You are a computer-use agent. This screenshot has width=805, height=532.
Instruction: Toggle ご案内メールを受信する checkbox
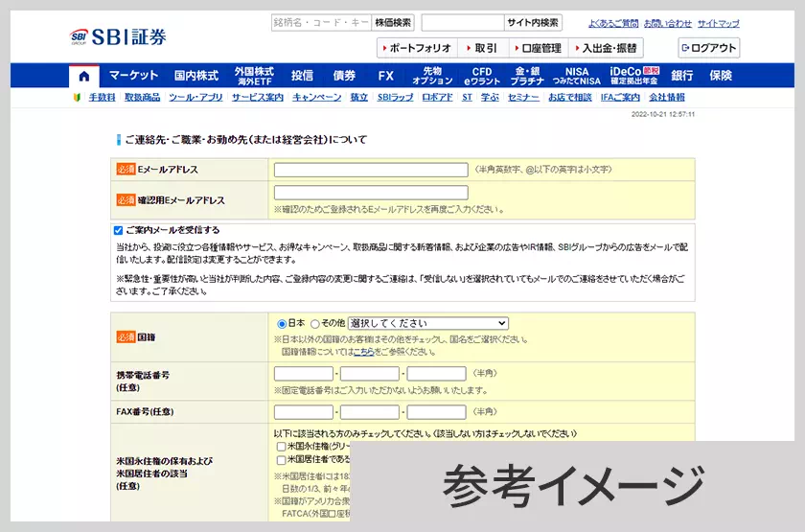click(x=118, y=231)
